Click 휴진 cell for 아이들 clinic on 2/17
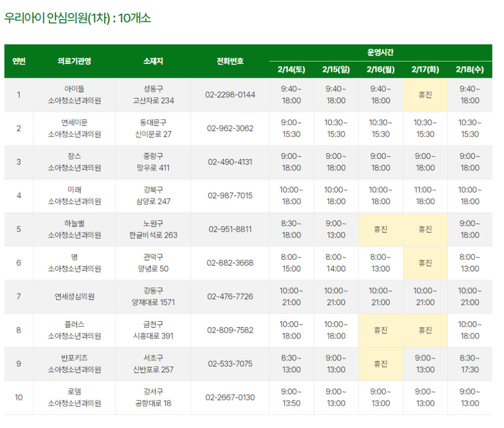 (x=425, y=95)
